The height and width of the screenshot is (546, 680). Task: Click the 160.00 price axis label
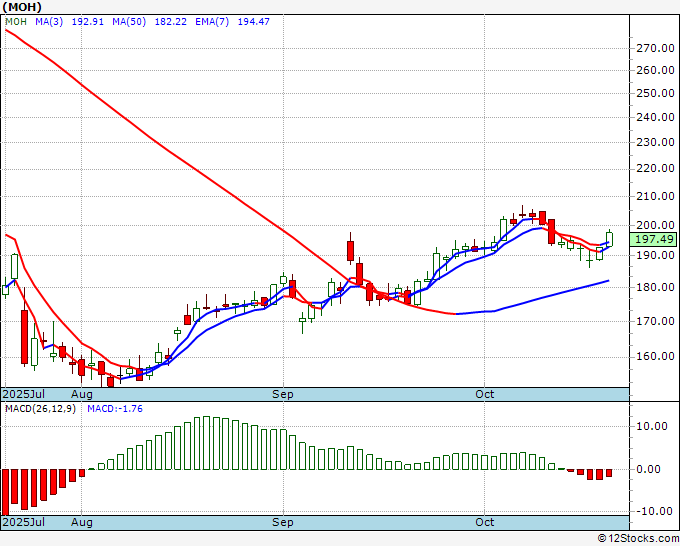(655, 356)
